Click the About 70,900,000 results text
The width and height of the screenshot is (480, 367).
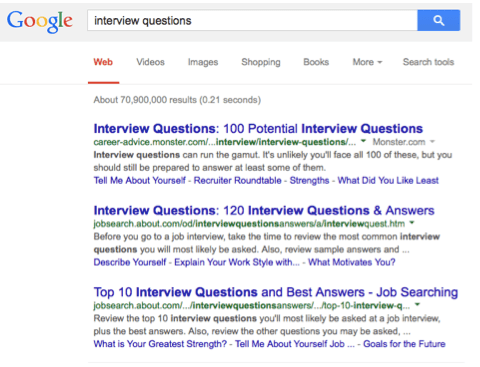(177, 100)
